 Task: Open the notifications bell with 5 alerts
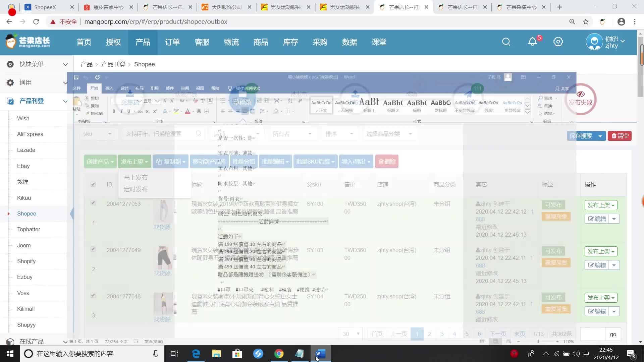click(532, 42)
